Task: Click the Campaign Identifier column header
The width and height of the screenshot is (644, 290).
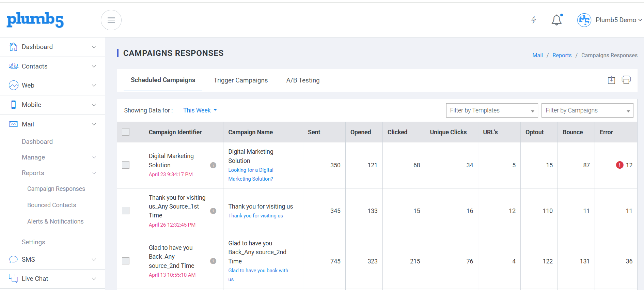Action: tap(175, 132)
